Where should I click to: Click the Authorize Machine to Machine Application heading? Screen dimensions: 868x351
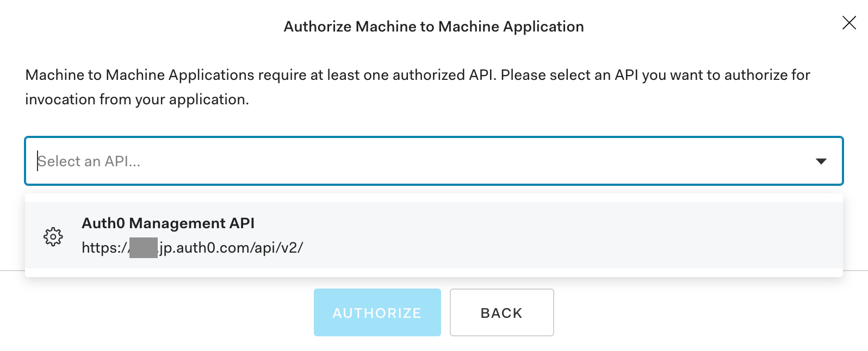click(x=433, y=26)
